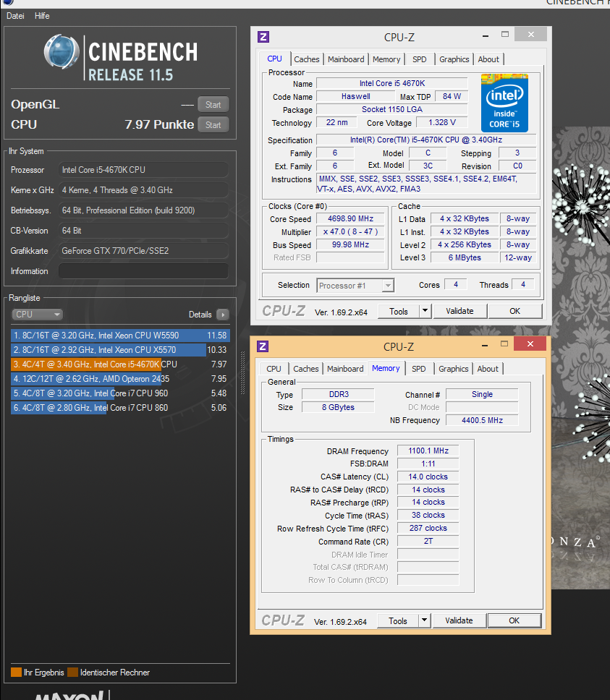Select the CPU tab in the upper CPU-Z window
This screenshot has height=700, width=610.
click(x=274, y=59)
